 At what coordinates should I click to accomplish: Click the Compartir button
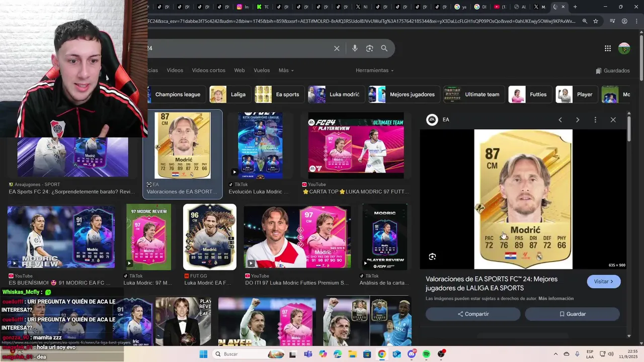473,314
